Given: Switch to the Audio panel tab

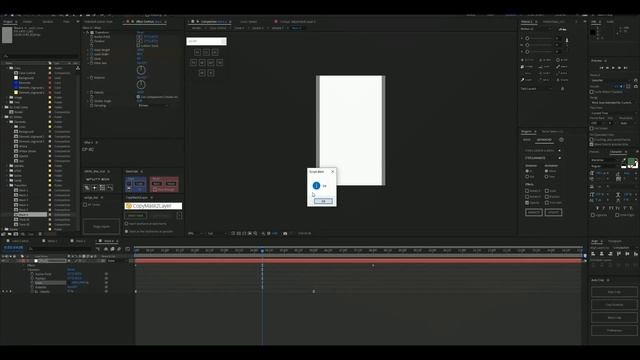Looking at the screenshot, I should click(609, 22).
